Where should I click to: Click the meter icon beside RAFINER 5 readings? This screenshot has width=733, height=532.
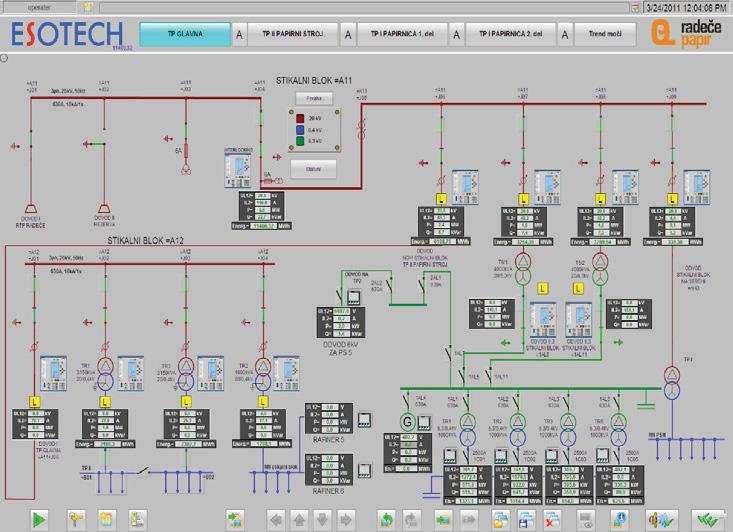click(364, 419)
